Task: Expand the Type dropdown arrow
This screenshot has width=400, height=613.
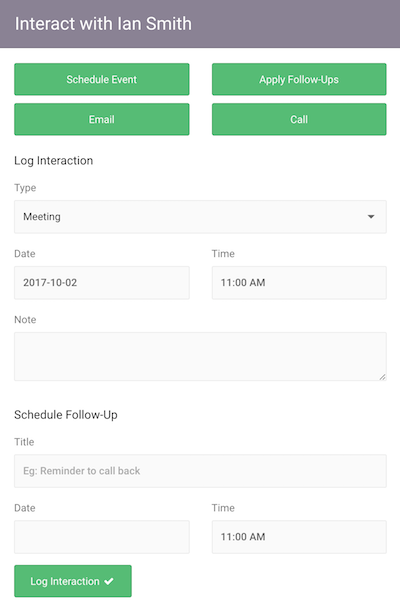Action: (x=371, y=217)
